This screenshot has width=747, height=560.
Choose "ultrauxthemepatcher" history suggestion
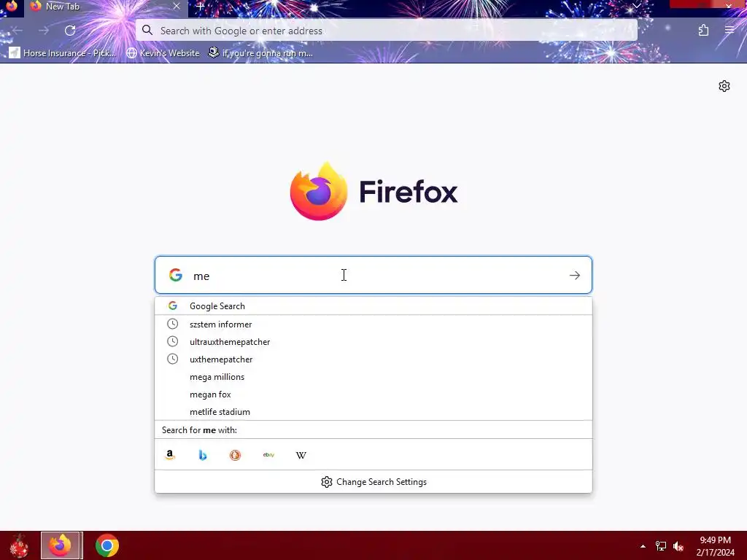click(x=373, y=342)
